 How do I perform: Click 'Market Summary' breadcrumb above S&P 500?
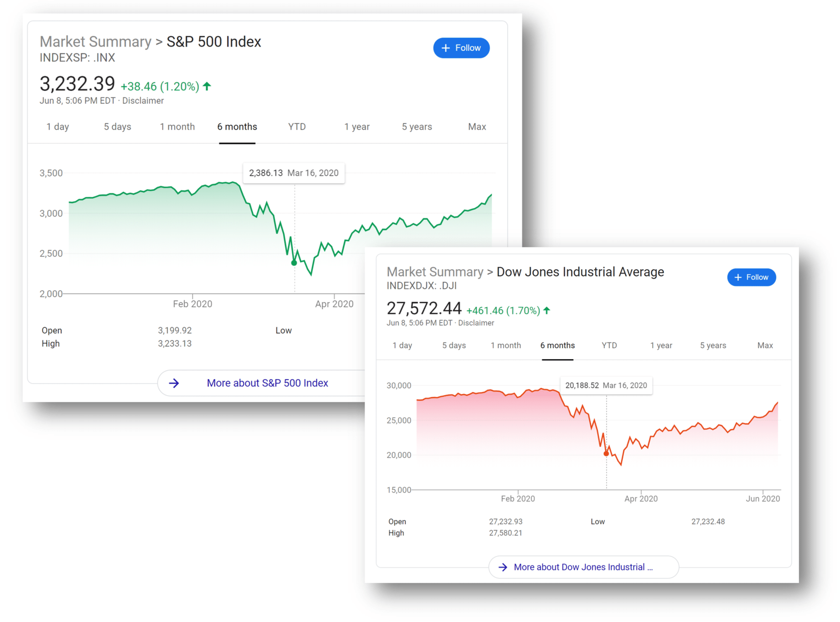95,41
